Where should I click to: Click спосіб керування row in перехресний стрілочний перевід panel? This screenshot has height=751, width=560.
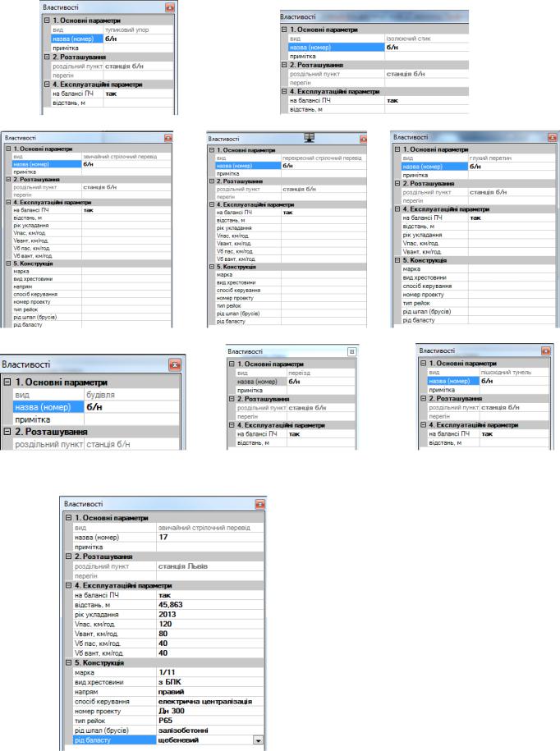291,291
